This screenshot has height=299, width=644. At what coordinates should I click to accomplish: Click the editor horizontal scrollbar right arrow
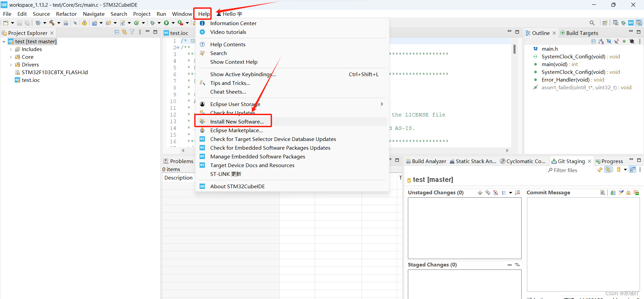pos(507,150)
